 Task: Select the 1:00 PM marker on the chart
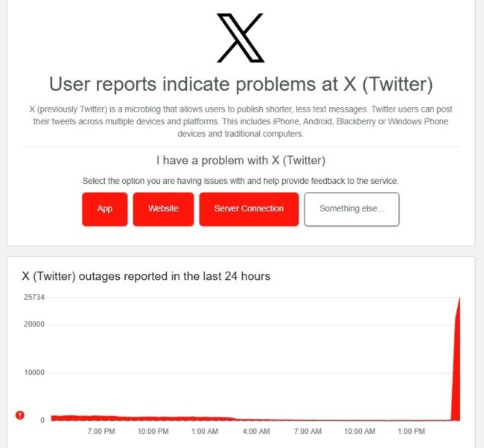pyautogui.click(x=411, y=432)
